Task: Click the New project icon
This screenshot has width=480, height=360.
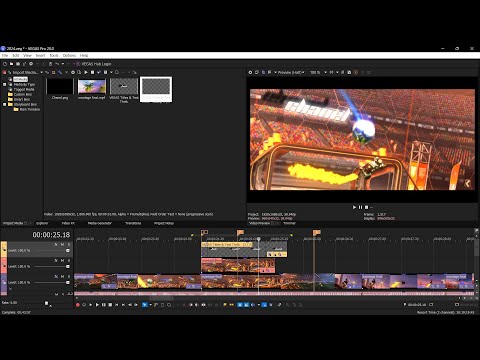Action: tap(5, 64)
